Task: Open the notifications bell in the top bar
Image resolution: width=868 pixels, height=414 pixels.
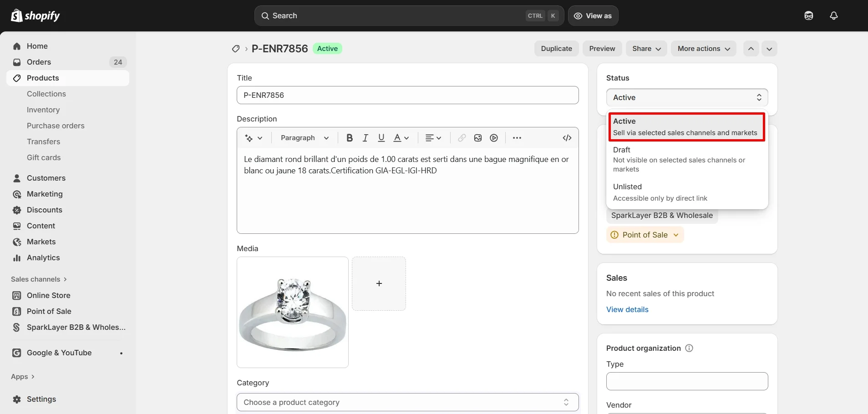Action: coord(834,15)
